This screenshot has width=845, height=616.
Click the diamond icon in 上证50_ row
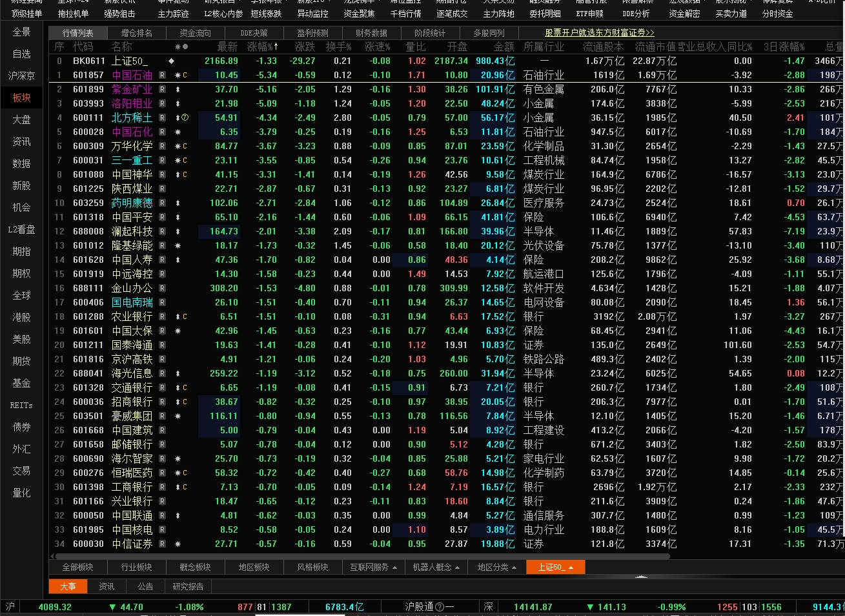click(x=171, y=61)
